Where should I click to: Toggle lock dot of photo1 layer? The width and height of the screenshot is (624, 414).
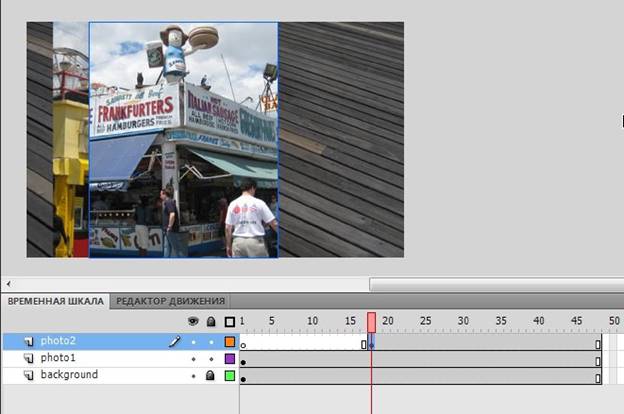(211, 359)
